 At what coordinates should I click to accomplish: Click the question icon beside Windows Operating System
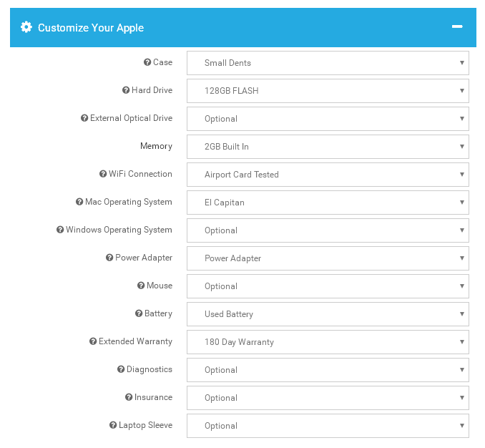(x=60, y=230)
